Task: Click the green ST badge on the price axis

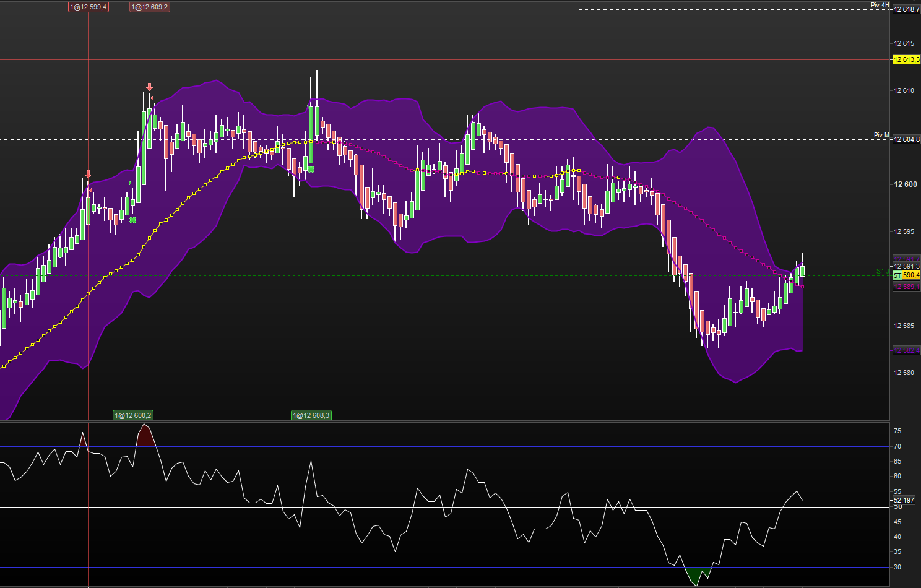Action: [x=897, y=275]
